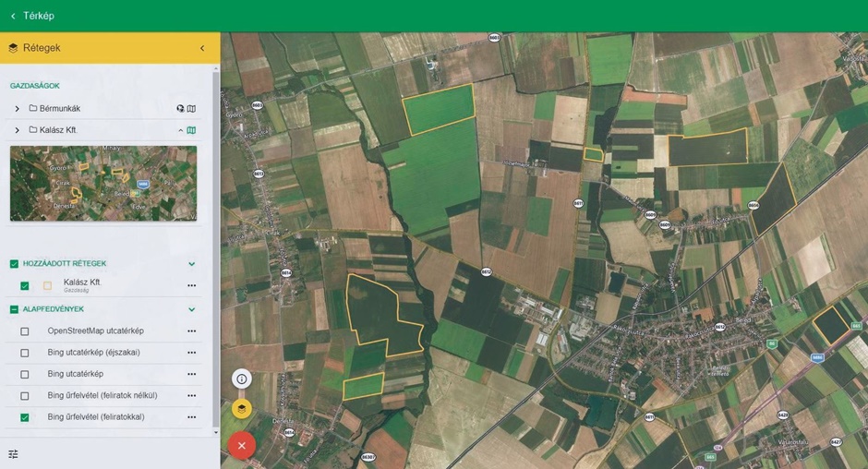868x469 pixels.
Task: Uncheck the Bing űrfelvétel (feliratokkal) layer
Action: pyautogui.click(x=25, y=417)
